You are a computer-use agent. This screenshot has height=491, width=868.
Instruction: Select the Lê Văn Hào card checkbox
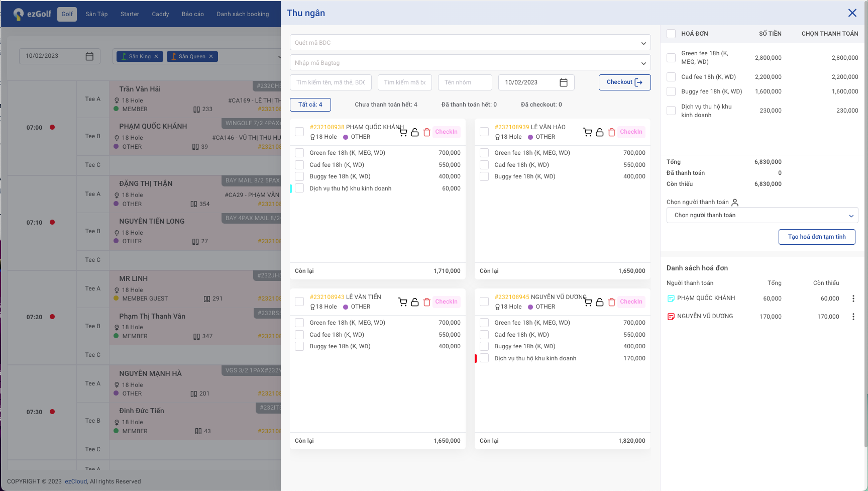point(484,132)
